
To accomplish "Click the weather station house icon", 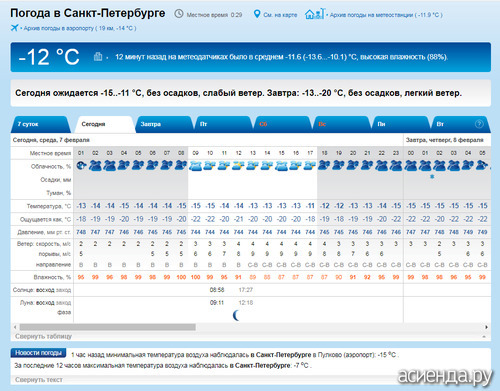I will [314, 14].
